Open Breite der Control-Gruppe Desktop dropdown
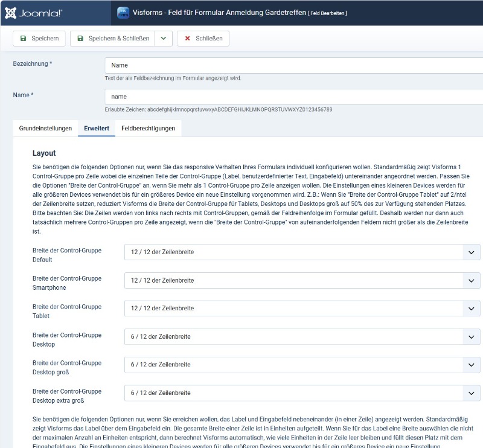The height and width of the screenshot is (448, 483). (302, 336)
